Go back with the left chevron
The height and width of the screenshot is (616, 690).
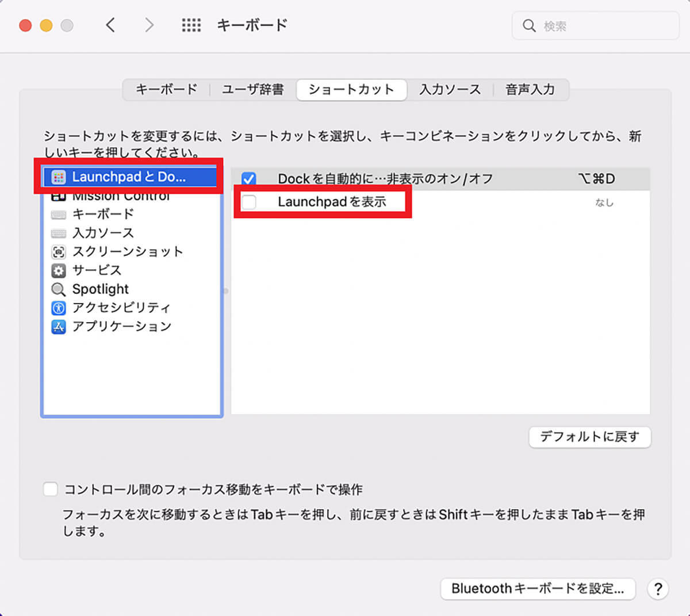point(111,25)
